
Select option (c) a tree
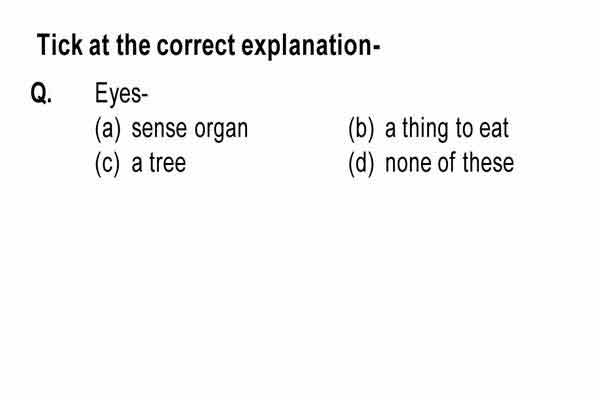tap(140, 164)
